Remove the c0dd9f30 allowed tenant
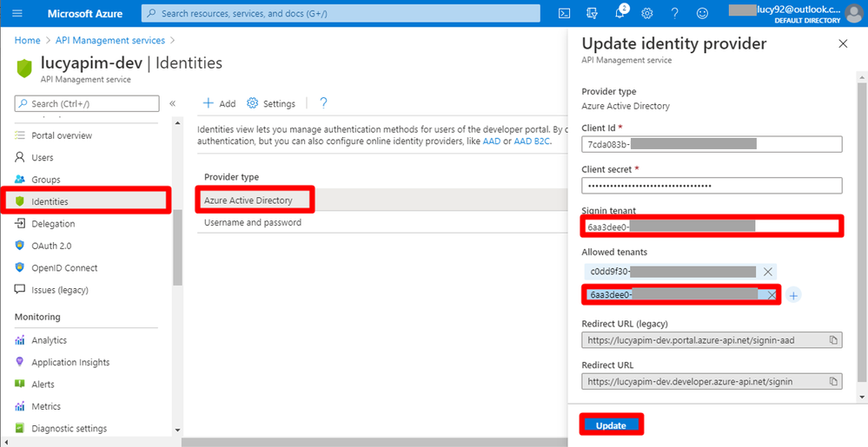 [768, 272]
